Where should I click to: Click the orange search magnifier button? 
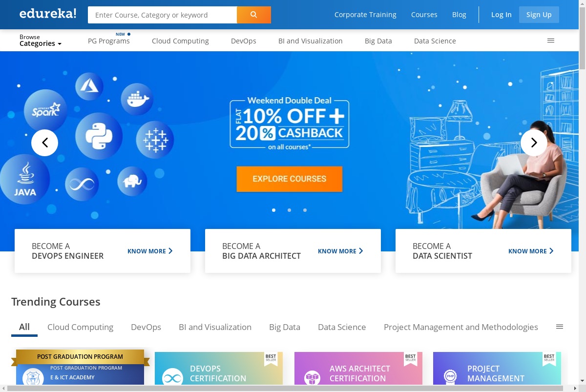[x=253, y=15]
